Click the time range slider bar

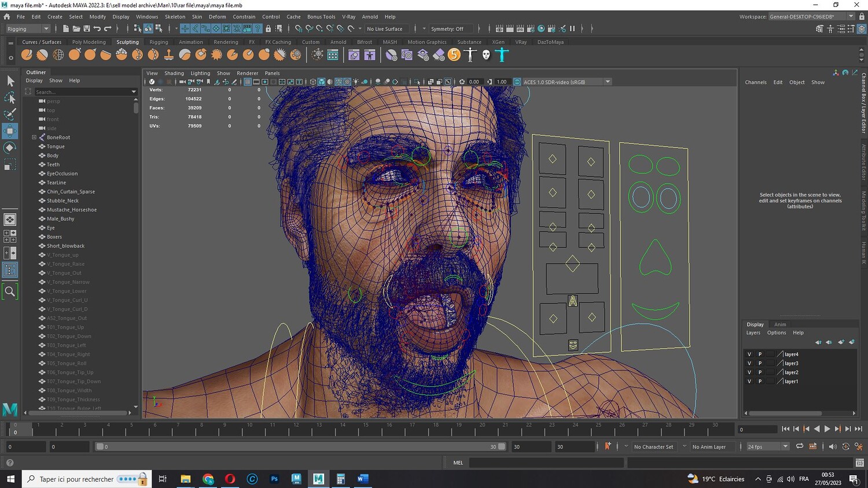click(x=300, y=446)
